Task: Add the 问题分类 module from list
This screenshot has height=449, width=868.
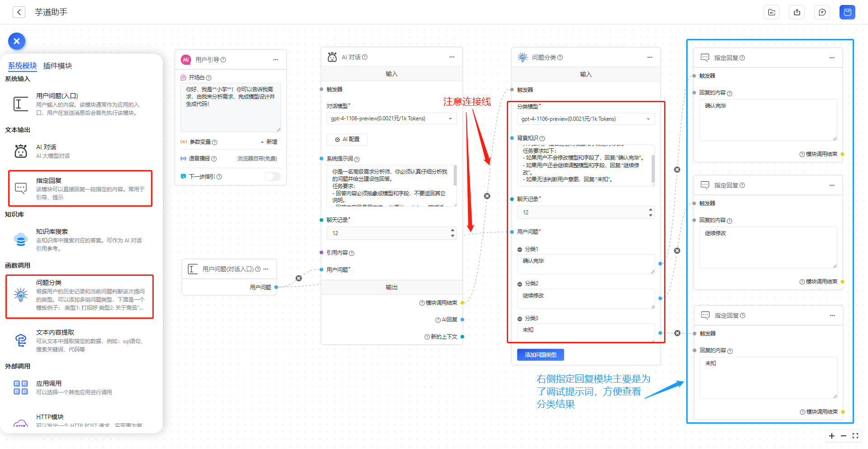Action: (x=80, y=297)
